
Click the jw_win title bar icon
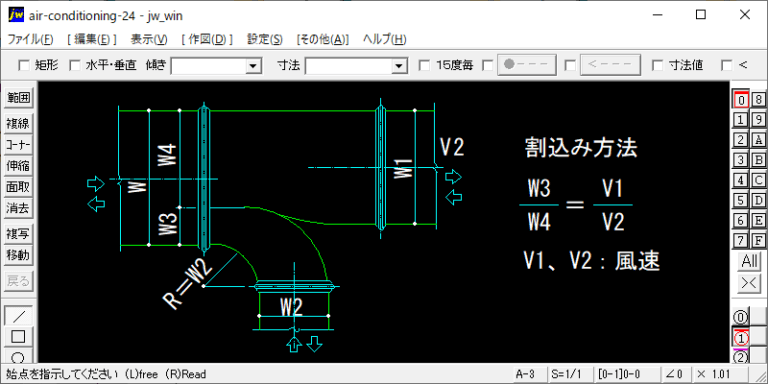tap(16, 15)
